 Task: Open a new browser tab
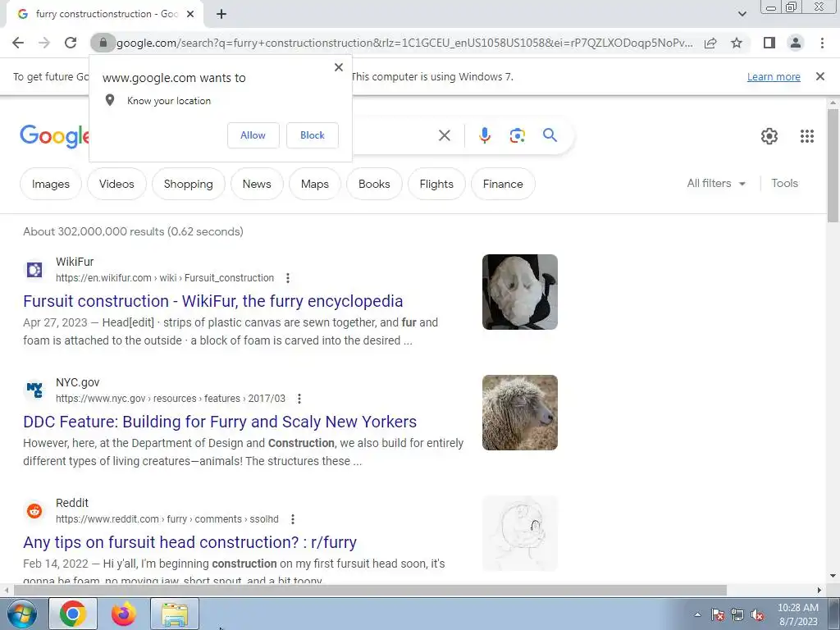click(221, 14)
